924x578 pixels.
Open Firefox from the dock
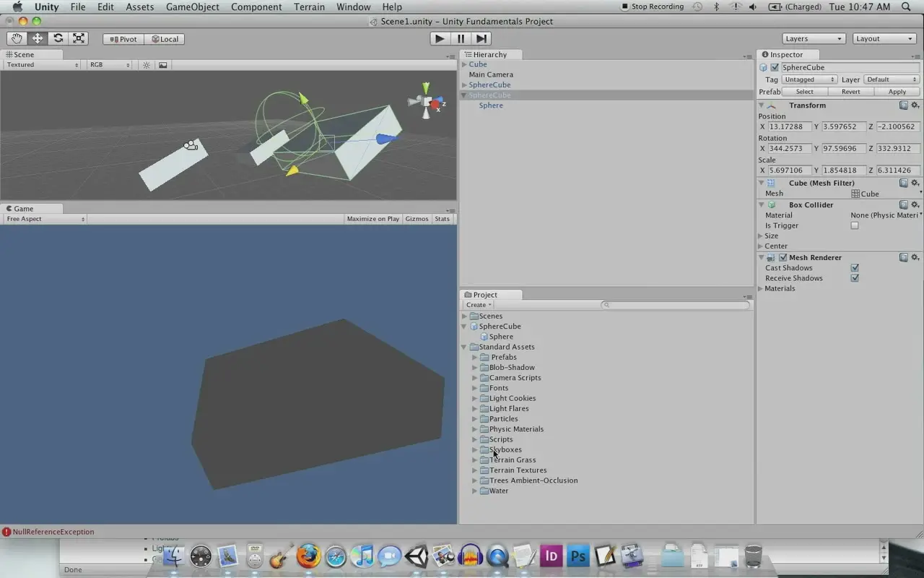308,556
